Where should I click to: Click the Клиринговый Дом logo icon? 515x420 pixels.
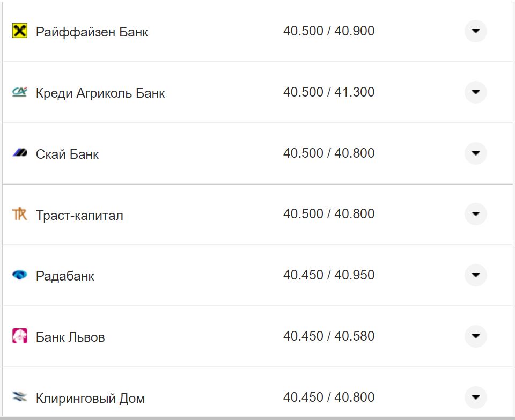(x=19, y=397)
